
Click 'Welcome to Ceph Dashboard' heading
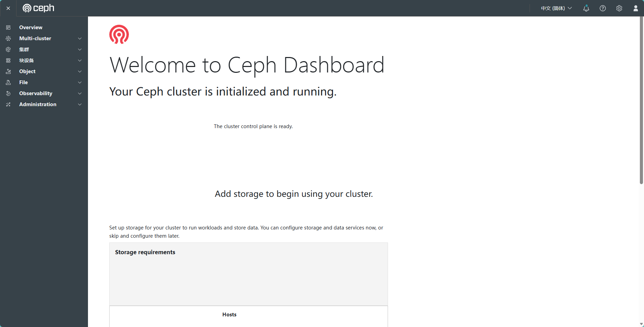pyautogui.click(x=247, y=65)
